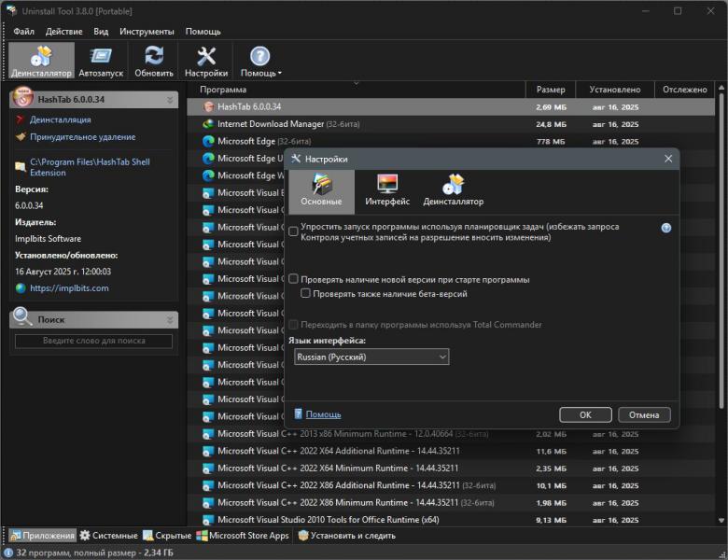
Task: Toggle check for new version at startup
Action: tap(294, 279)
